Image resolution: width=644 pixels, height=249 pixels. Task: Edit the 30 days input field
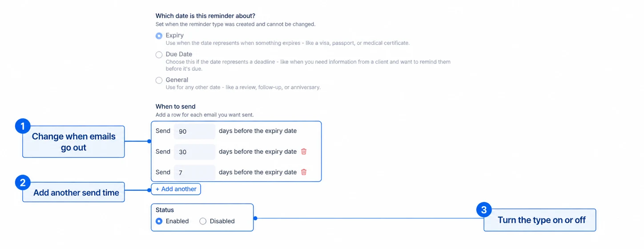[194, 152]
